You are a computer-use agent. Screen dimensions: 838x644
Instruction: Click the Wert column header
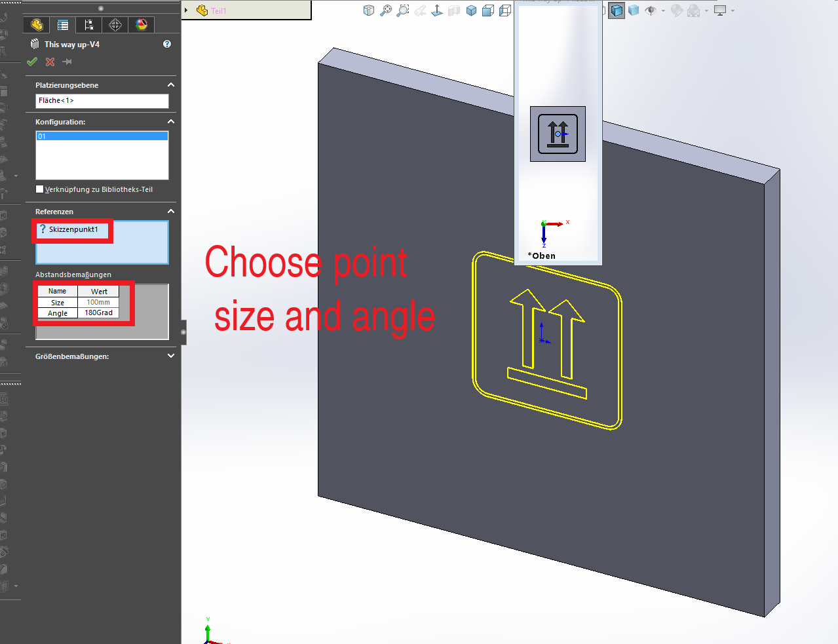click(x=99, y=291)
